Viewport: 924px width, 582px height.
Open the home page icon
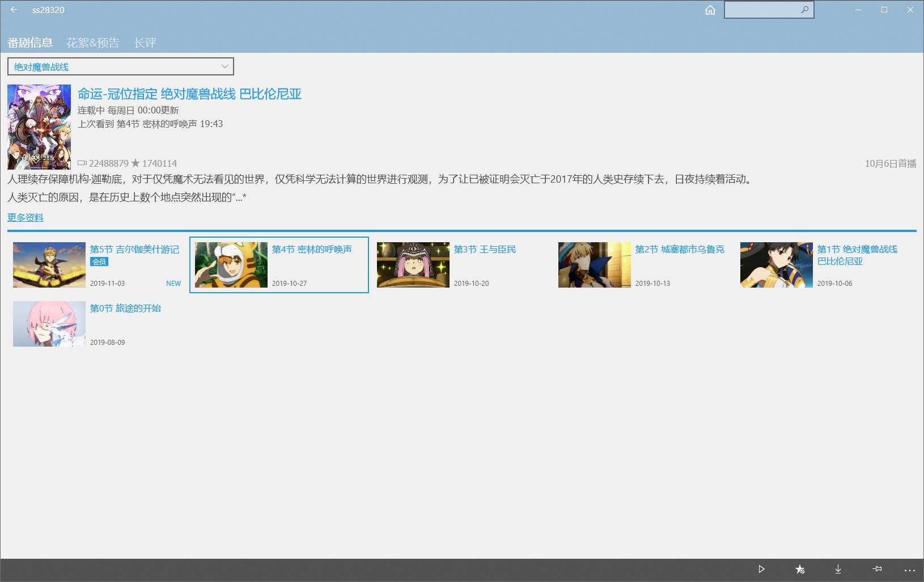click(710, 10)
